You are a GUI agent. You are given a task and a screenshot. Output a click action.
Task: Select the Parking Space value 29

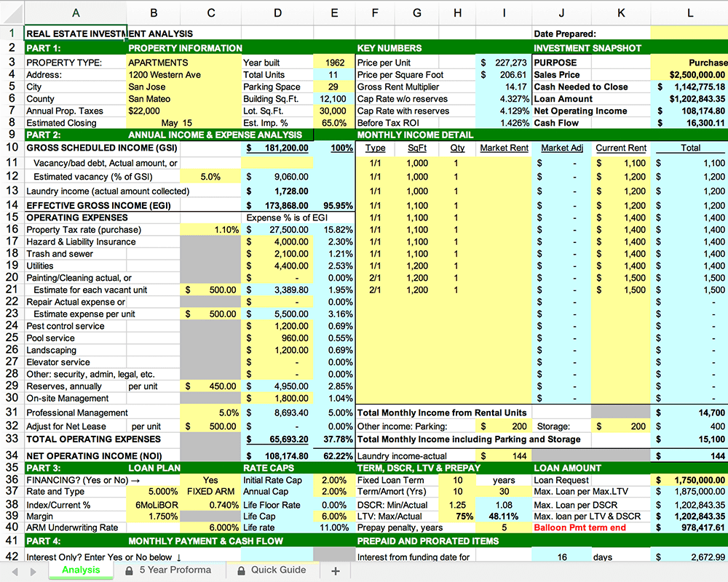tap(334, 87)
